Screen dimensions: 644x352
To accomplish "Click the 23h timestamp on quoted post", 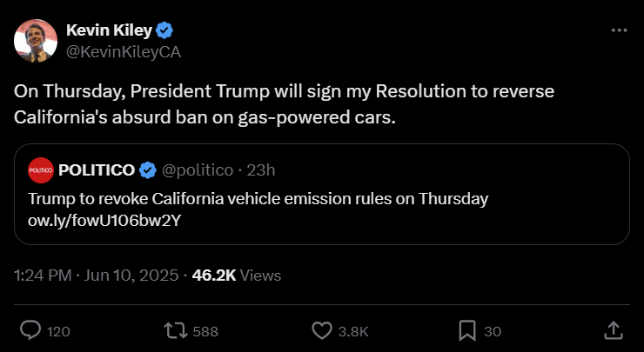I will point(262,169).
